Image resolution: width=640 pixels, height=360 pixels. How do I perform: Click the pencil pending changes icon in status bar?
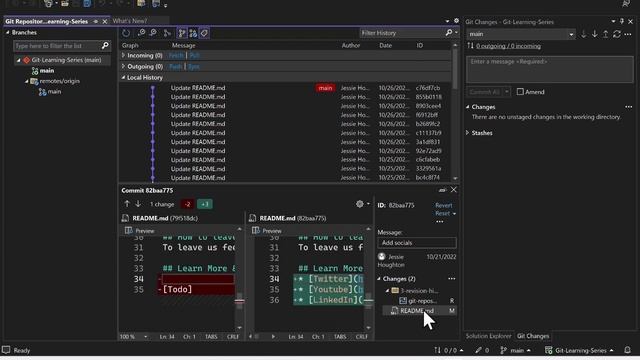(478, 350)
